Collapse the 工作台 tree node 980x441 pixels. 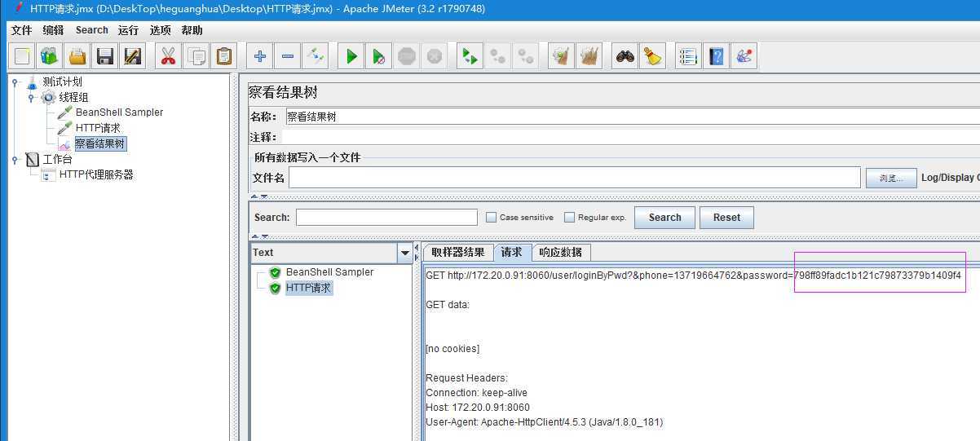15,160
